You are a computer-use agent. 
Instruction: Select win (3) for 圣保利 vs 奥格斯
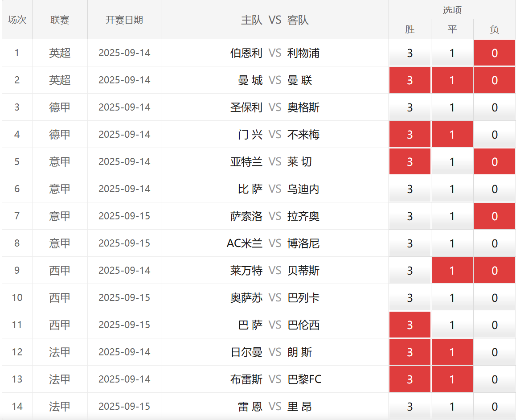[410, 107]
